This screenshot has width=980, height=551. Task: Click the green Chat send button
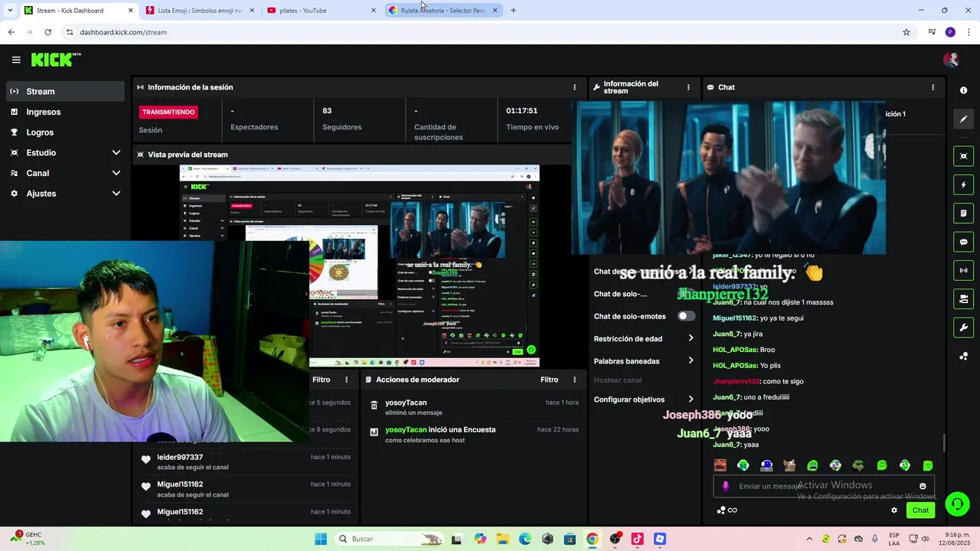(x=920, y=510)
